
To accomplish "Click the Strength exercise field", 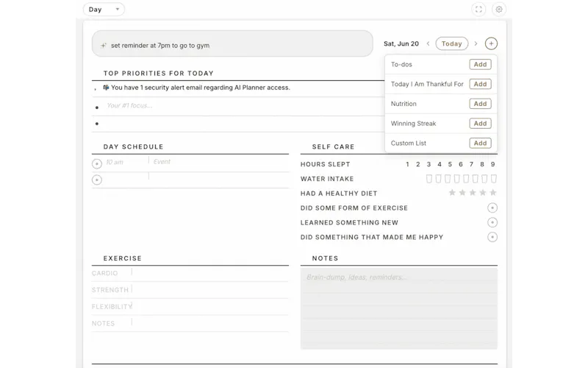I will [210, 289].
